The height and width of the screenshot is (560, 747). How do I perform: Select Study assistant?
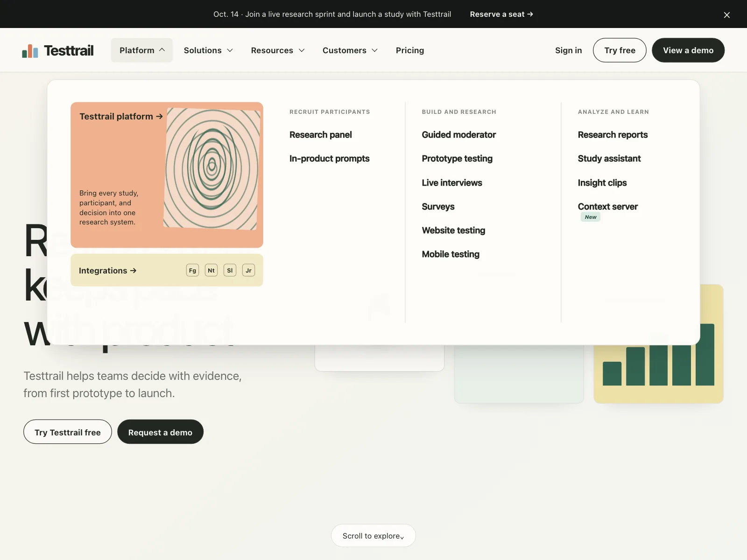(609, 159)
